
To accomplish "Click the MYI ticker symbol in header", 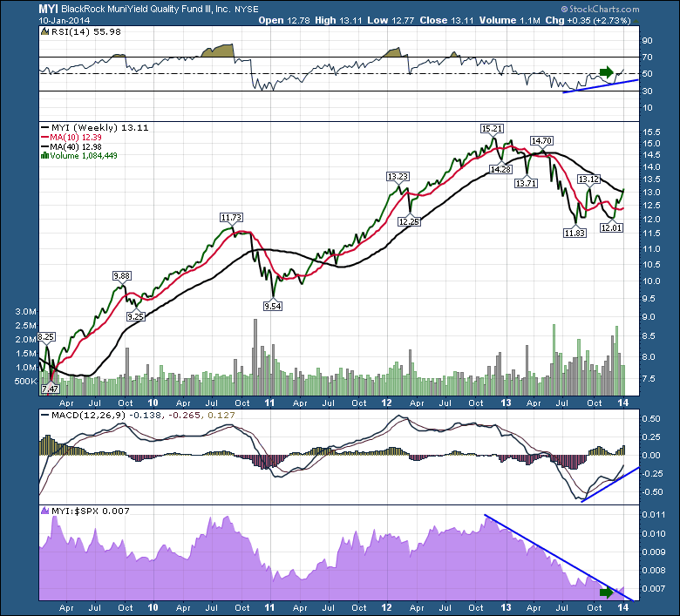I will 48,9.
